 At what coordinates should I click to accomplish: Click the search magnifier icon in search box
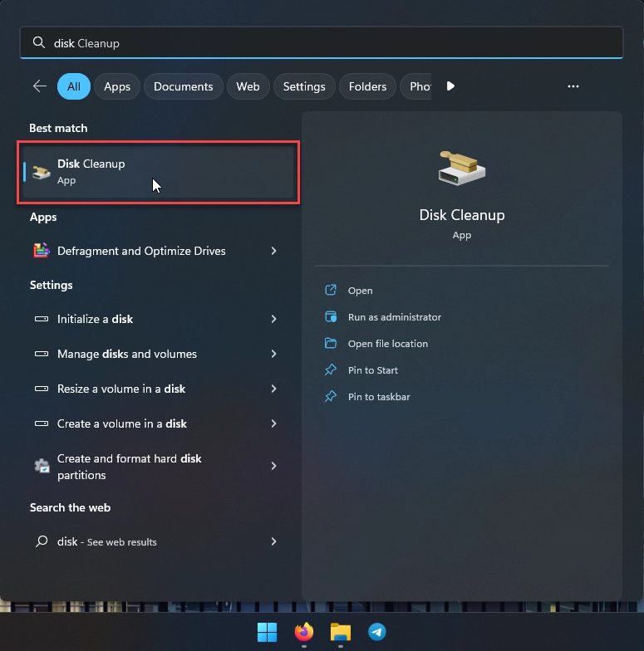[38, 42]
